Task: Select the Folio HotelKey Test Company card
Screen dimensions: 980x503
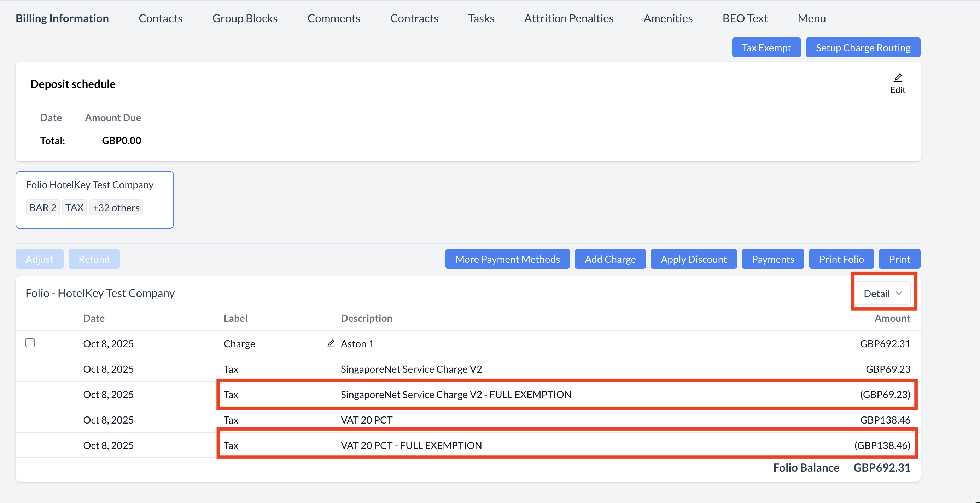Action: pyautogui.click(x=94, y=185)
